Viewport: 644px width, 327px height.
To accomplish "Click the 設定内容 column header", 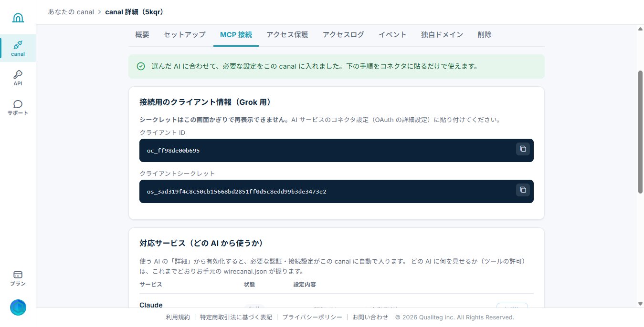I will point(305,285).
